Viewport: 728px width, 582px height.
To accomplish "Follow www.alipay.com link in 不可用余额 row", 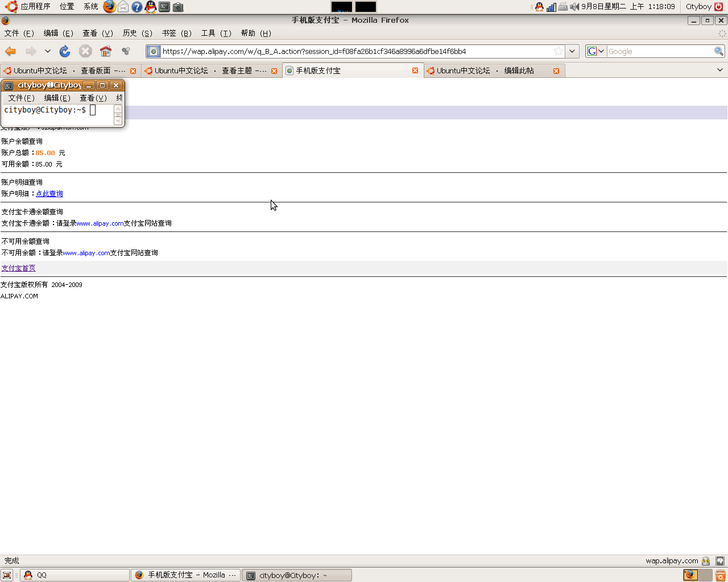I will [x=86, y=253].
